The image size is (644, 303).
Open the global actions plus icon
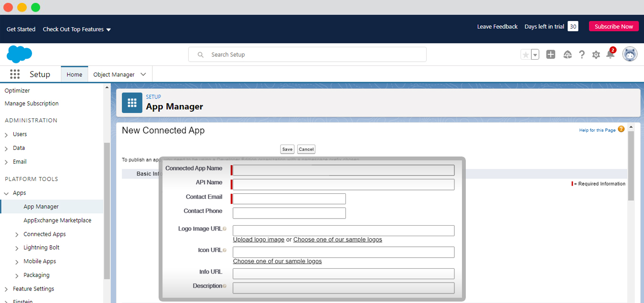click(551, 54)
